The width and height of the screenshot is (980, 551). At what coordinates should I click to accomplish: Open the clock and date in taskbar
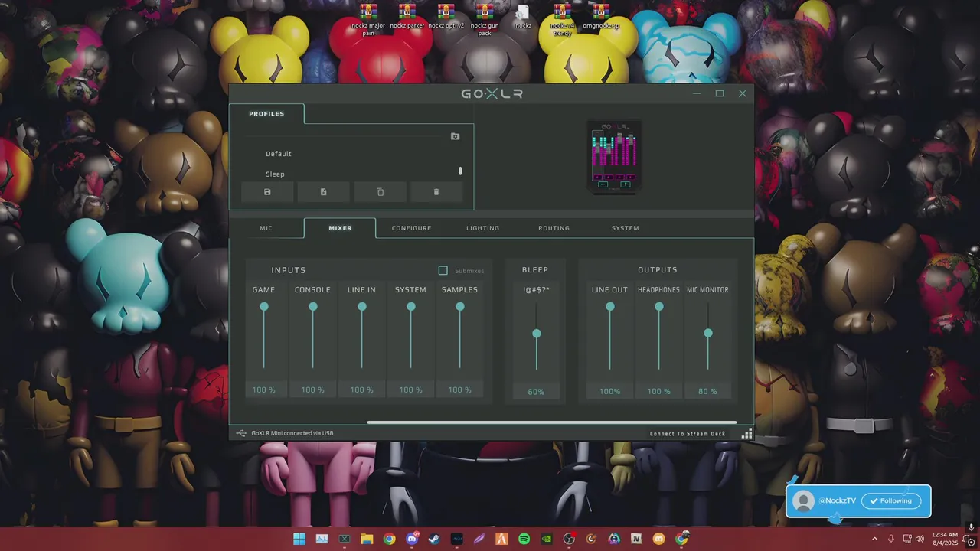click(x=946, y=539)
